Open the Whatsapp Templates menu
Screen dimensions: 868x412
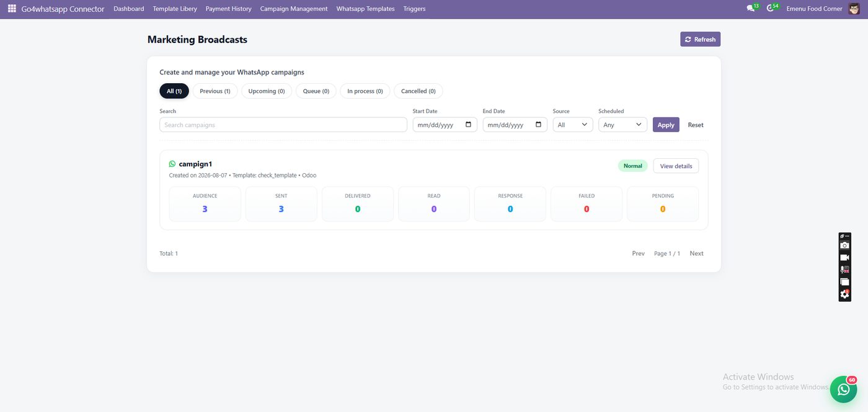point(365,9)
